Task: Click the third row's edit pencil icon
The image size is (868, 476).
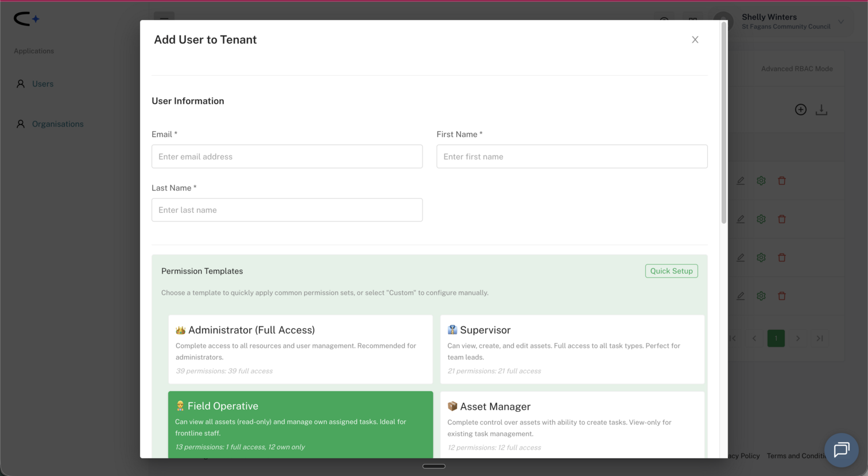Action: point(741,257)
